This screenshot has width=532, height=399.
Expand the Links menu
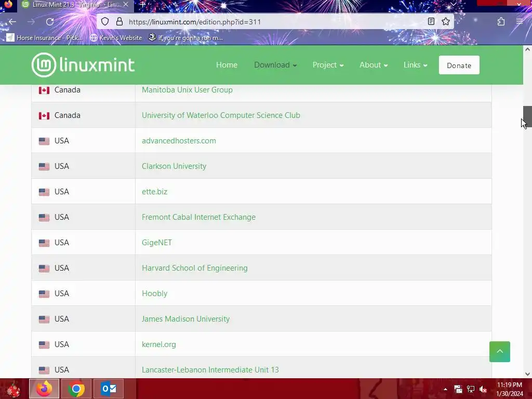[x=415, y=65]
